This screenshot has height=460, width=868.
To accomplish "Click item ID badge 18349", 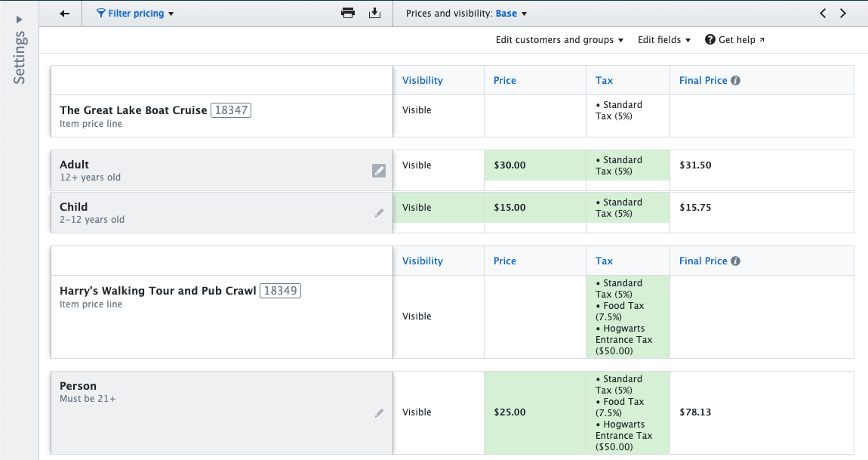I will 280,290.
